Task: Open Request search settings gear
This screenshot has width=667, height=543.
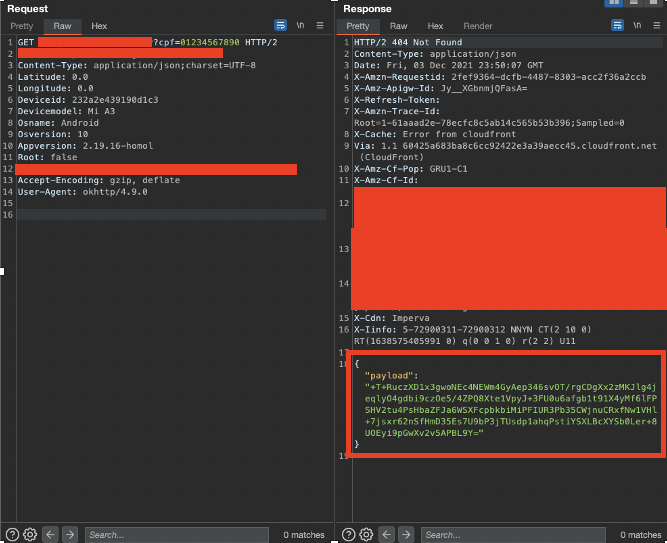Action: coord(30,534)
